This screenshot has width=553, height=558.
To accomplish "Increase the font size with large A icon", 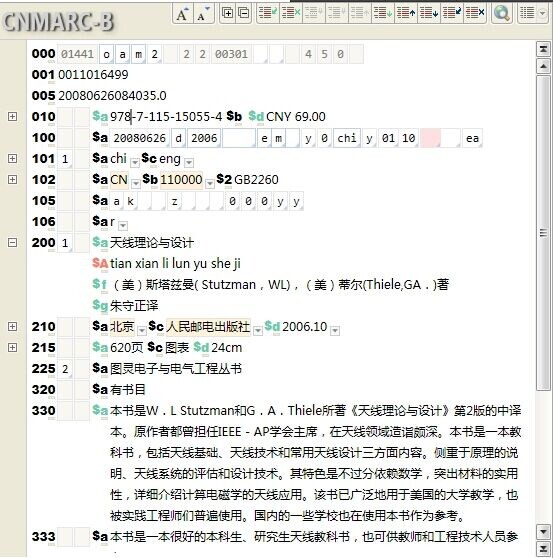I will pos(183,14).
